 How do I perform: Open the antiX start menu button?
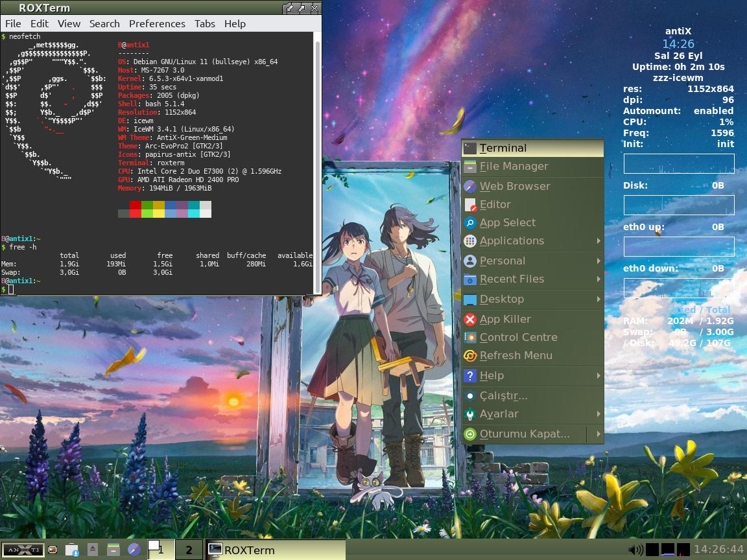(x=23, y=550)
